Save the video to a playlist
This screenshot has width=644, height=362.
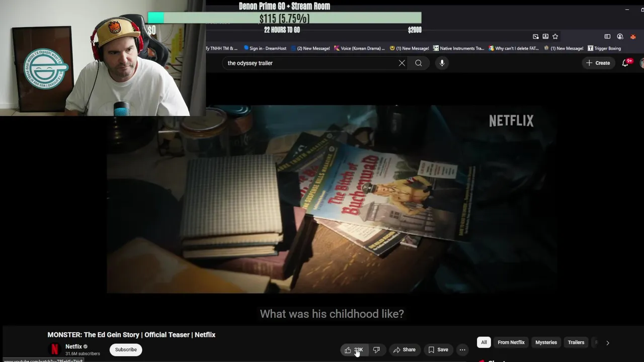438,350
